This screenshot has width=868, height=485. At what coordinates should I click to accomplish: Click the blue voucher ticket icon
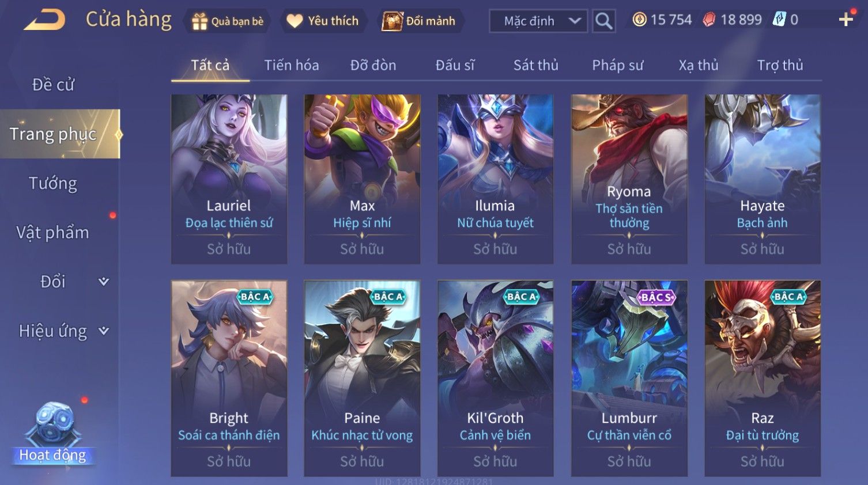point(779,20)
